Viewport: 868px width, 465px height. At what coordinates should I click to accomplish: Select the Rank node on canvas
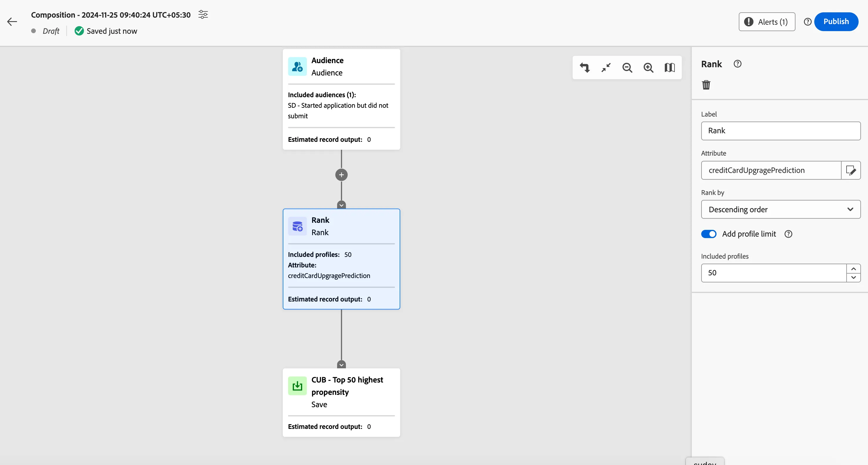pyautogui.click(x=341, y=259)
